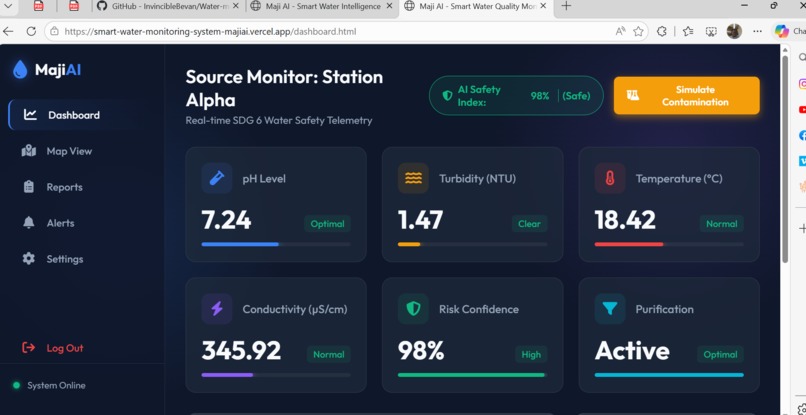Click the High badge on Risk Confidence
The height and width of the screenshot is (415, 806).
531,354
